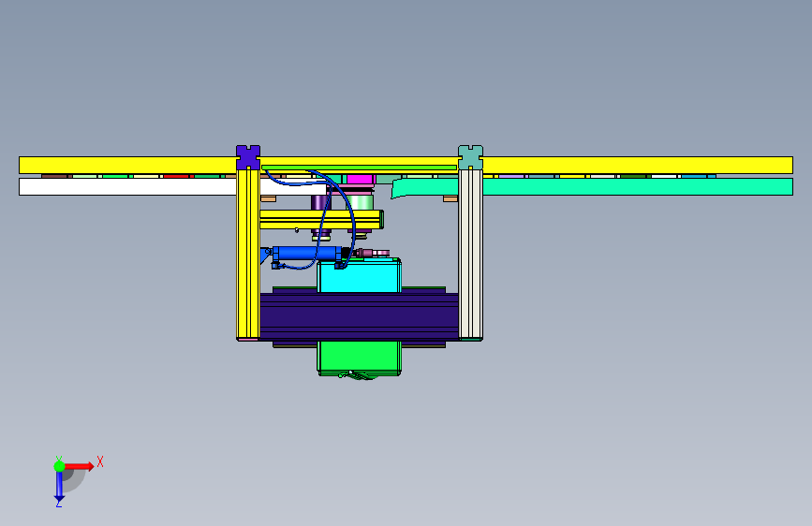
Task: Click the blue Z axis arrow of the triad
Action: 59,487
